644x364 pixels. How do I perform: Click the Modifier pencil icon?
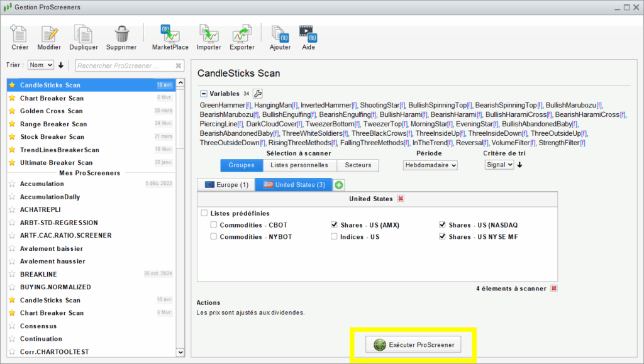click(x=49, y=36)
